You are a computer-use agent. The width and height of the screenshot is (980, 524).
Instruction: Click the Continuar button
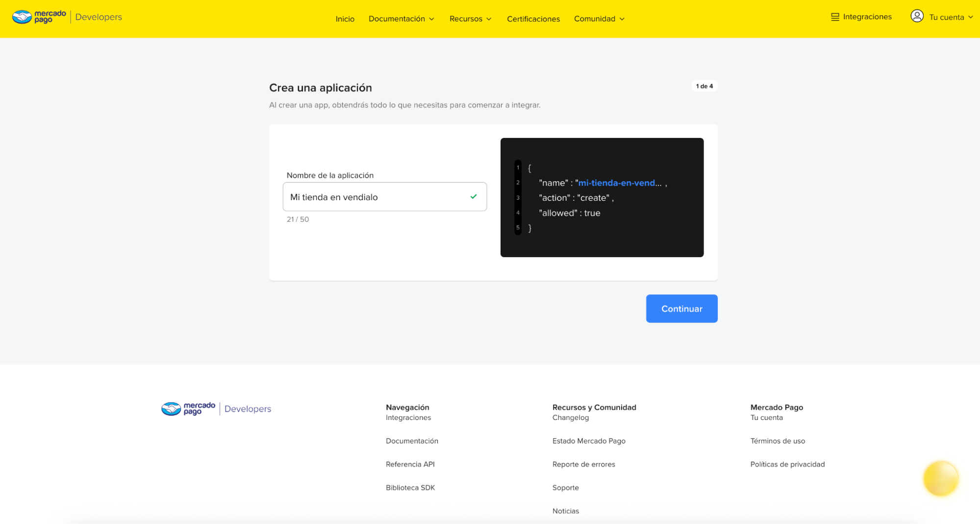tap(681, 309)
